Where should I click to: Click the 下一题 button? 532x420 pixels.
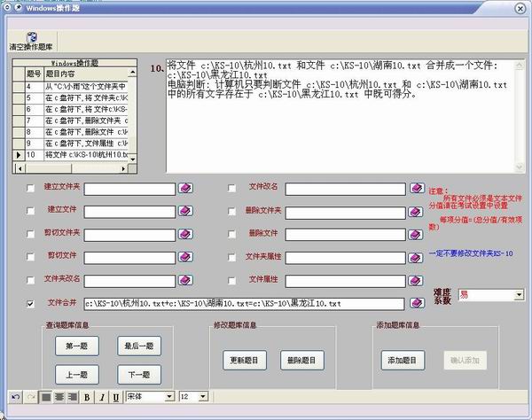click(x=139, y=375)
